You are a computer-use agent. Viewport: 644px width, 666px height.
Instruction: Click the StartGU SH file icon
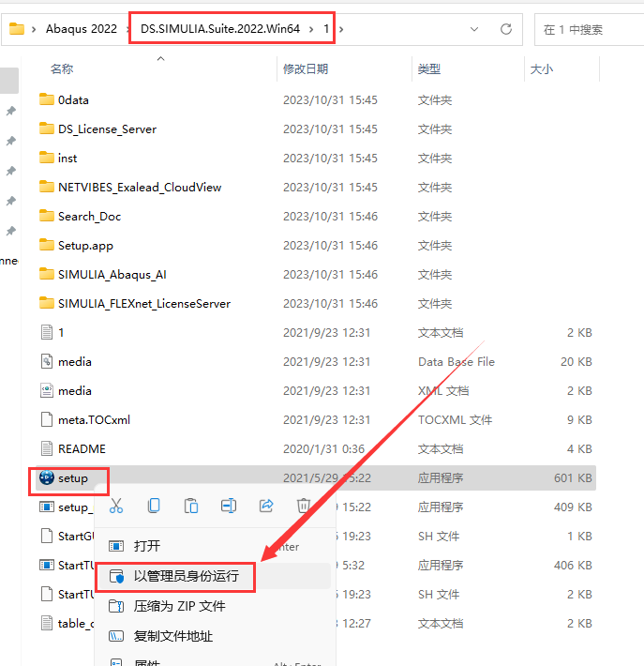[47, 536]
